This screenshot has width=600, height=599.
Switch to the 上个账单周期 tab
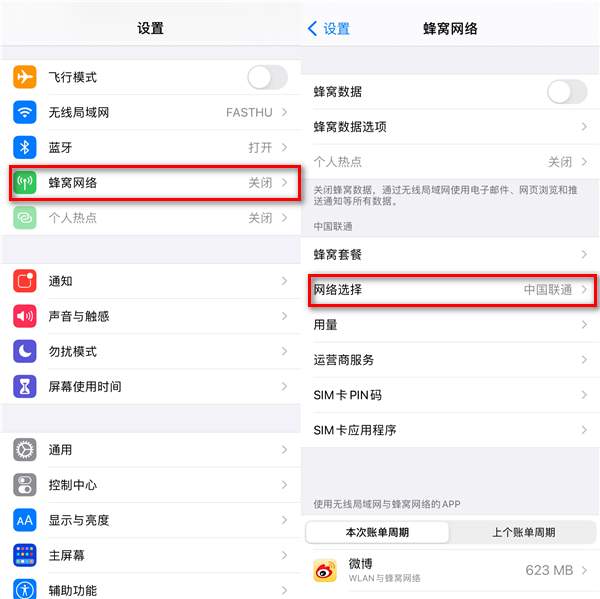coord(523,532)
